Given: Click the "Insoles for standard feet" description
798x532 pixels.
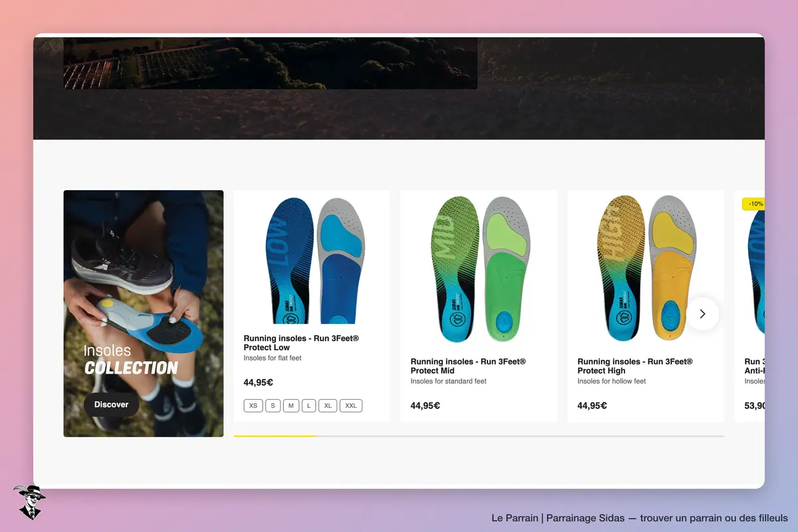Looking at the screenshot, I should 449,382.
